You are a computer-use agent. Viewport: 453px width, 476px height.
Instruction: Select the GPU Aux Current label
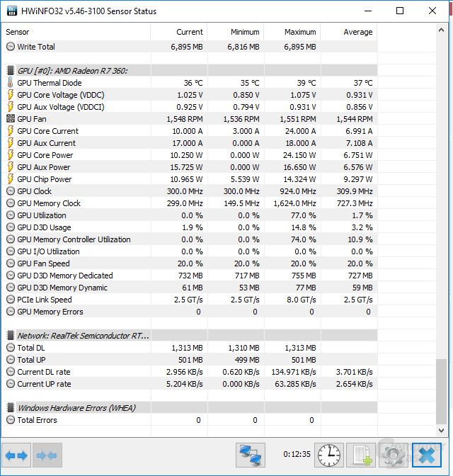pos(46,143)
